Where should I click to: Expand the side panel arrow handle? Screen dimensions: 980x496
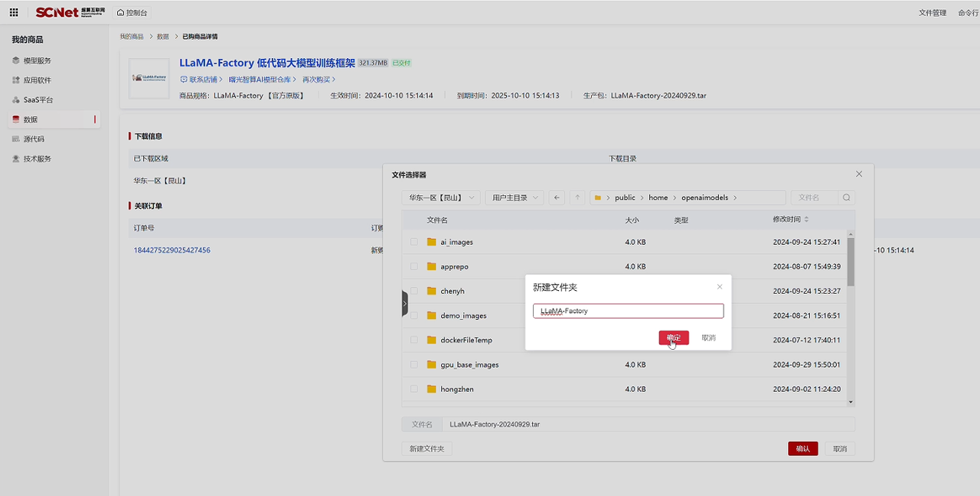coord(405,304)
